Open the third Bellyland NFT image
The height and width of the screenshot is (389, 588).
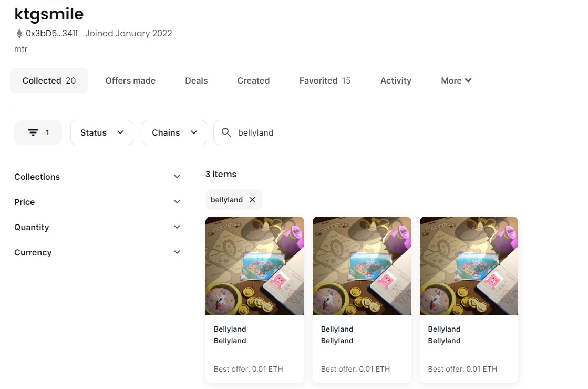click(x=469, y=265)
